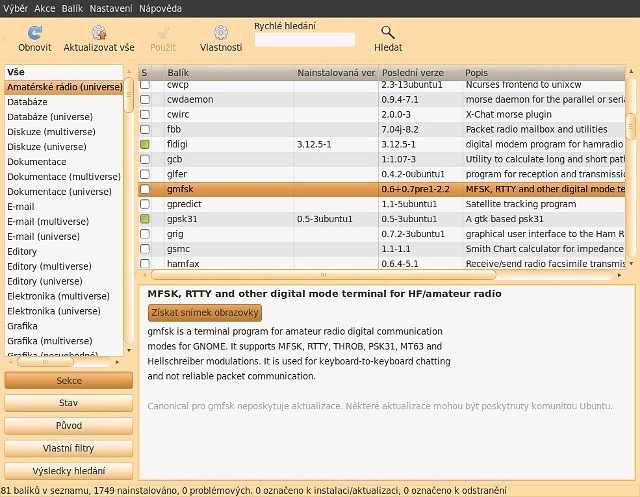Open package Vlastnosti from the toolbar

pos(220,32)
